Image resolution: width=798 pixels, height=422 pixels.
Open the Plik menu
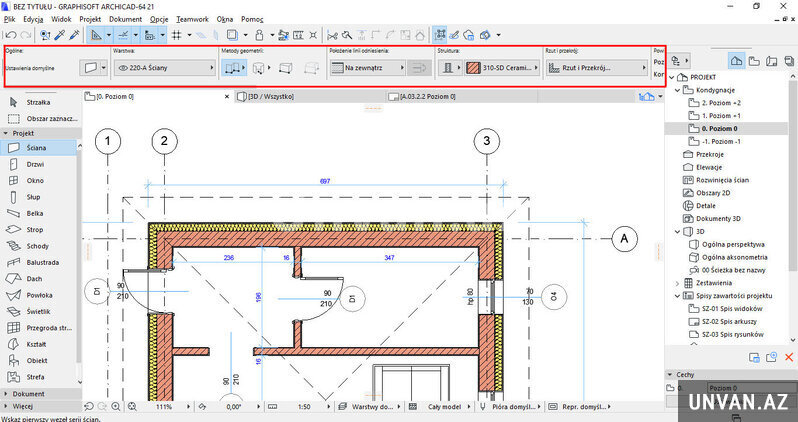pos(9,19)
